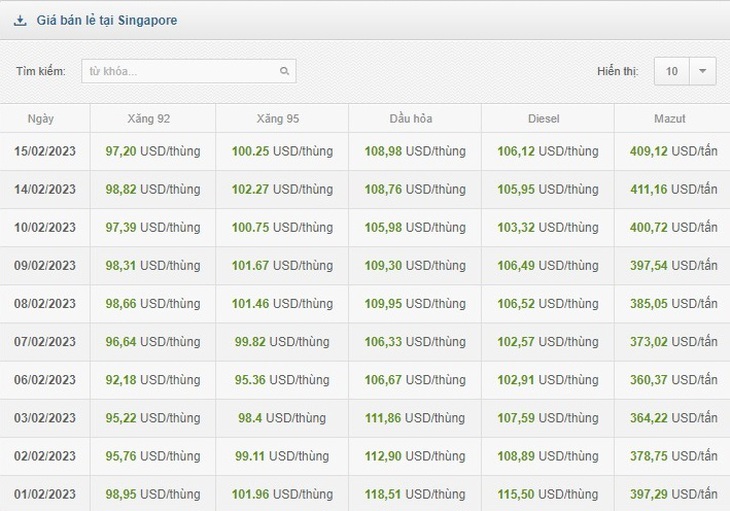Click the 95.36 Xăng 95 price
The height and width of the screenshot is (511, 730).
coord(250,380)
